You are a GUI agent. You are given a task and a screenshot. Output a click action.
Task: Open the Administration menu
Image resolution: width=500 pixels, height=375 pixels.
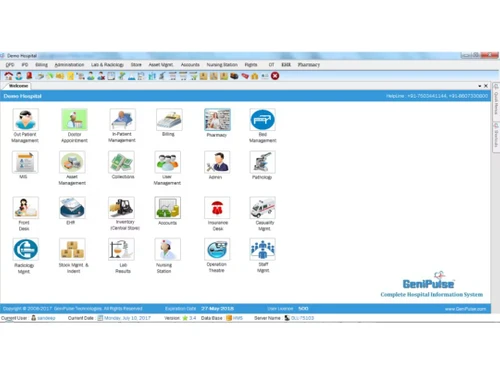tap(69, 65)
